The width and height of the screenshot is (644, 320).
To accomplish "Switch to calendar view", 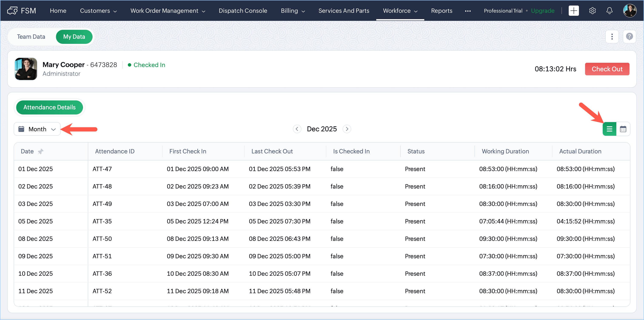I will pyautogui.click(x=623, y=129).
